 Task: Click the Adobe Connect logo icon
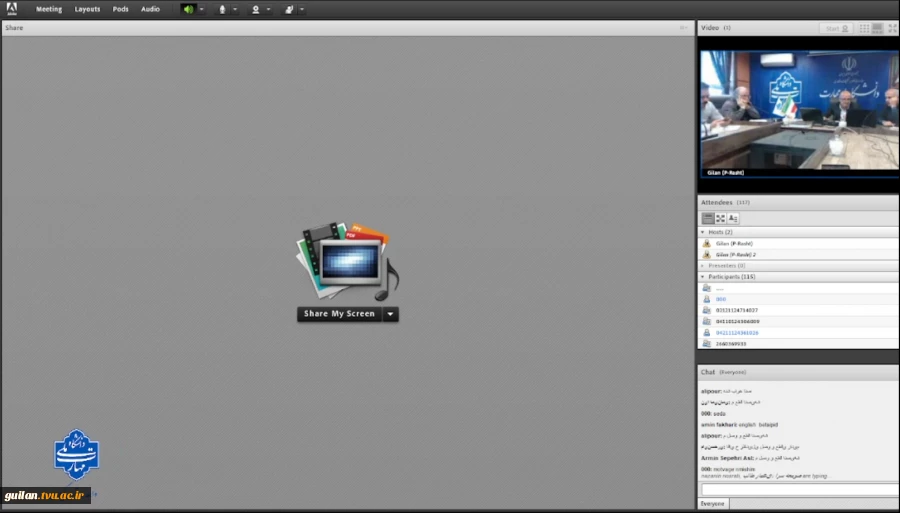pos(11,9)
